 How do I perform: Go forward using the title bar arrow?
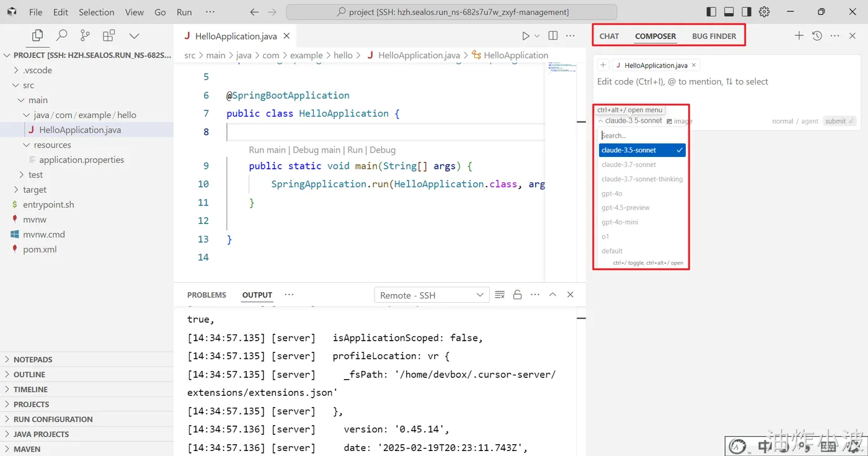(272, 12)
